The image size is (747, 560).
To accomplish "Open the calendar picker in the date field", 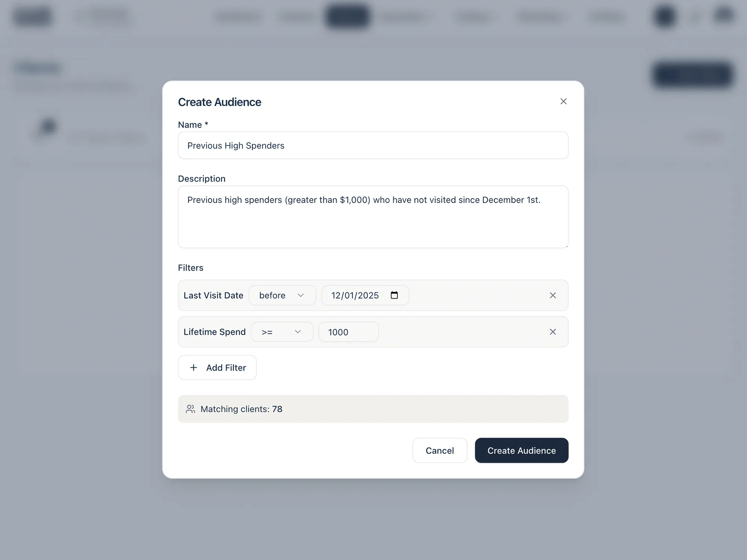I will 394,295.
